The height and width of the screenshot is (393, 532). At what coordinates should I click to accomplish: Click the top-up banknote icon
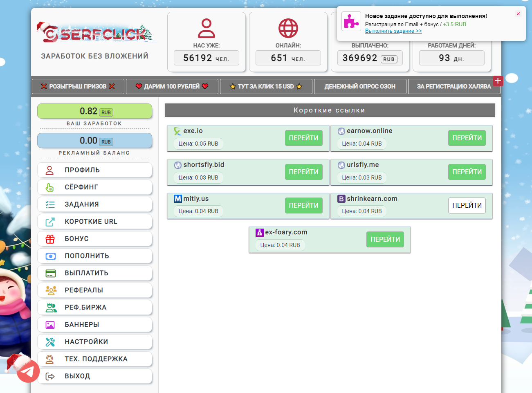tap(50, 256)
